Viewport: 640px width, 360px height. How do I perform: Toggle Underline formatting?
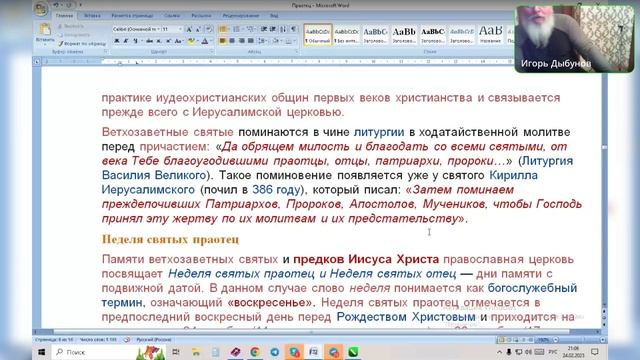pyautogui.click(x=135, y=41)
